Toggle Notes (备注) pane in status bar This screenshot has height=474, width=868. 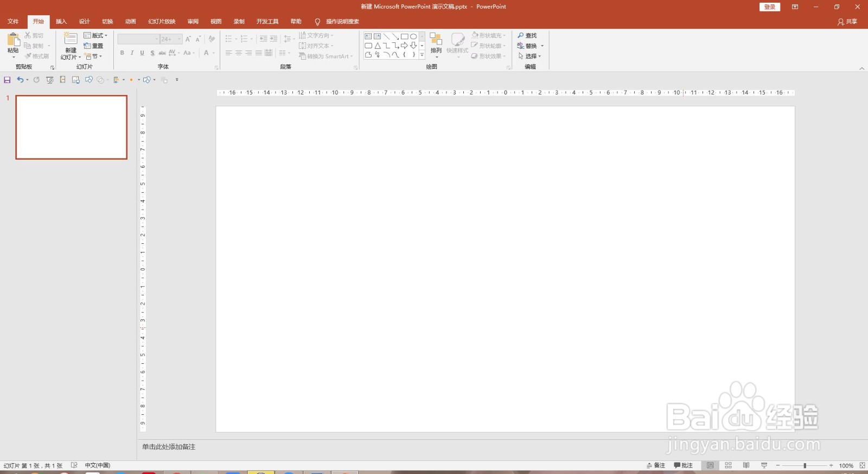pyautogui.click(x=656, y=465)
